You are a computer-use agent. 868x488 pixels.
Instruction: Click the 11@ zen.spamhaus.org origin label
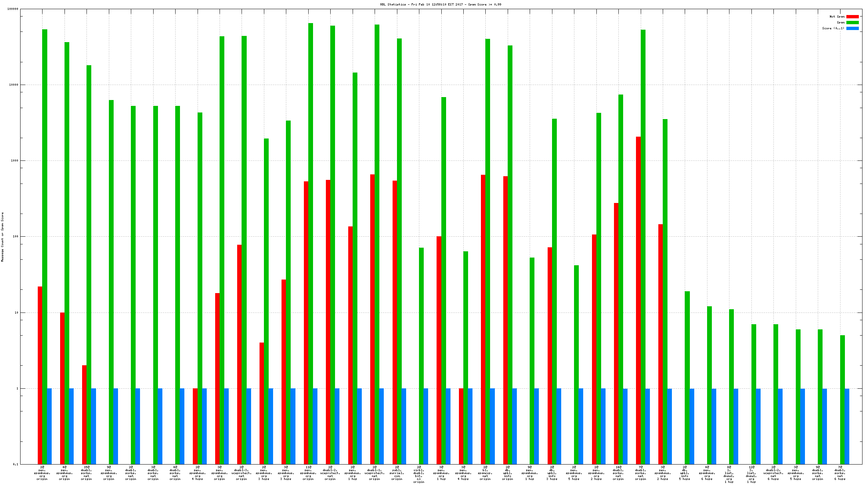308,473
